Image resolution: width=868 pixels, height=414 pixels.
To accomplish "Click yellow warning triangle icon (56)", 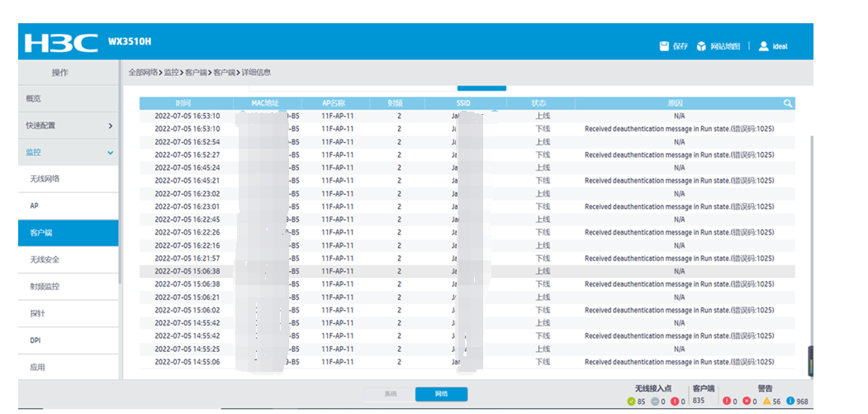I will 766,401.
